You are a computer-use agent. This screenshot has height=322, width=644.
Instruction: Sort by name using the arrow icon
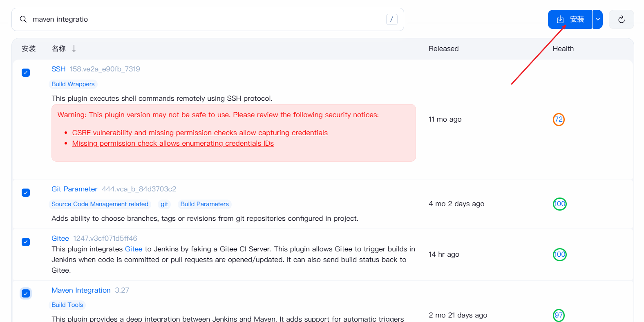(74, 49)
